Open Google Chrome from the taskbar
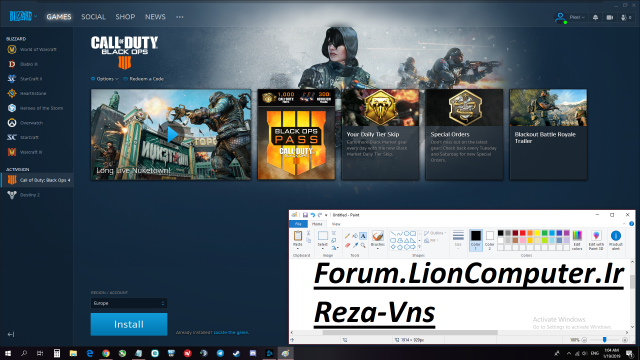Viewport: 640px width, 360px height. [x=106, y=353]
